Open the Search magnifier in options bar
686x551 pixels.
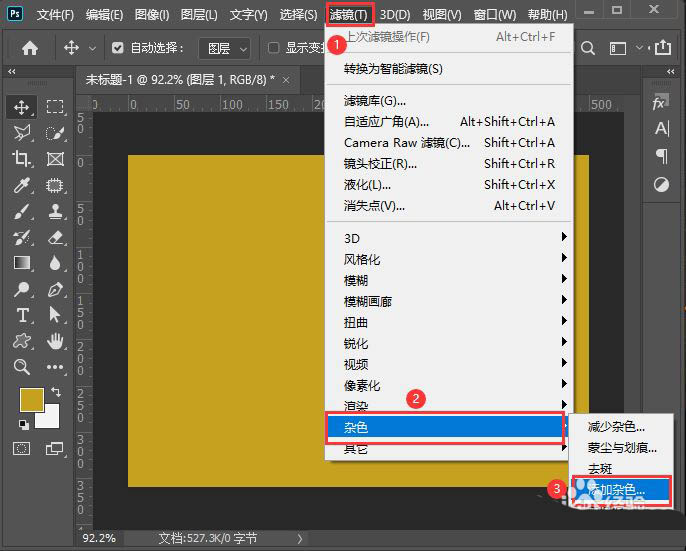tap(588, 48)
